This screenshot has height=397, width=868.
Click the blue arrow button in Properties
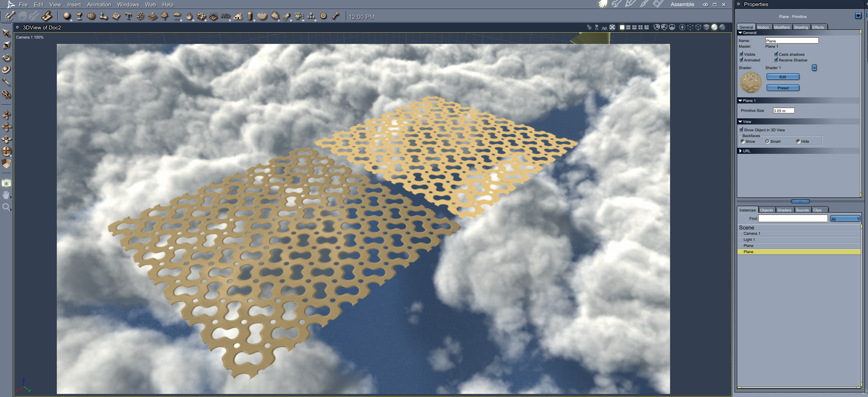pyautogui.click(x=858, y=16)
